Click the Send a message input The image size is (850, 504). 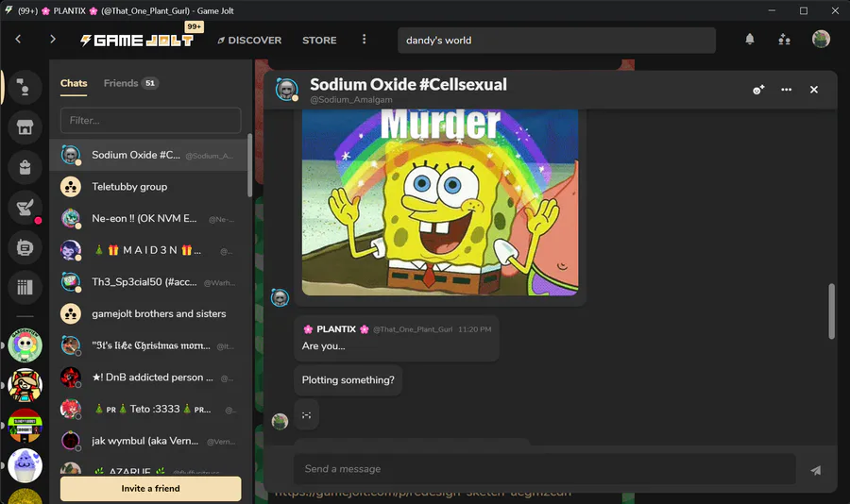pos(545,469)
